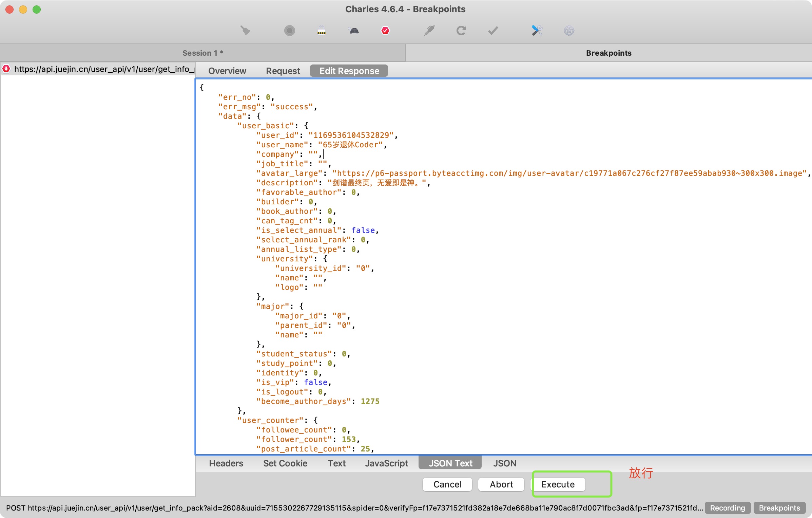Click the "user_name" line in JSON
Image resolution: width=812 pixels, height=518 pixels.
322,145
